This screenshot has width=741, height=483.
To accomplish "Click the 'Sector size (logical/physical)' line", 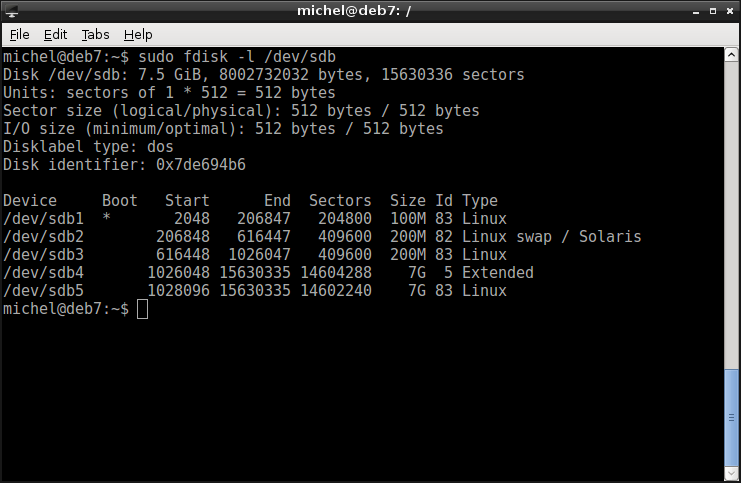I will coord(241,111).
